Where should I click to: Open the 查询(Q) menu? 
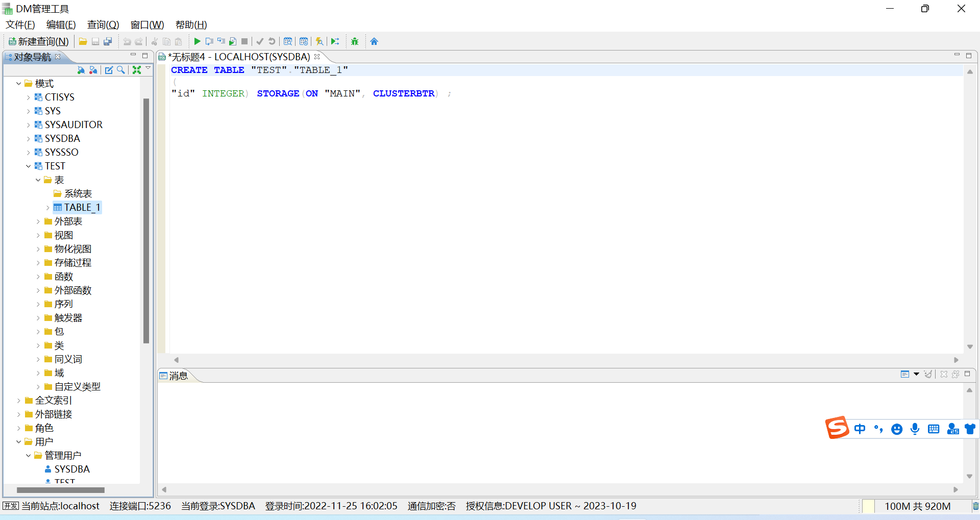click(103, 24)
